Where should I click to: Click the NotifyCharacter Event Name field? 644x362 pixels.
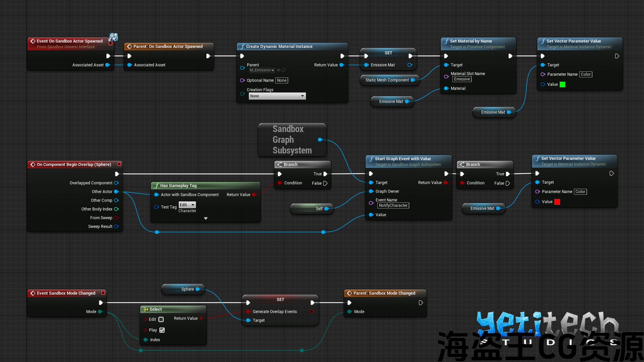[x=393, y=205]
